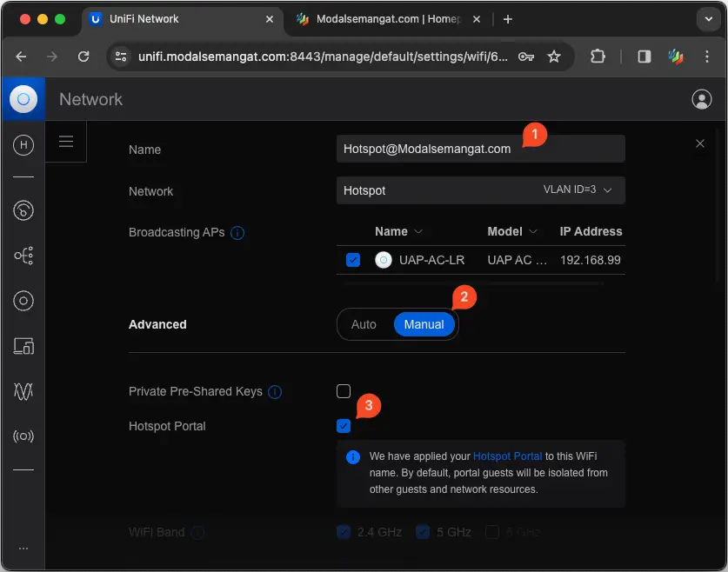Toggle the browser side panel
Viewport: 728px width, 572px height.
point(644,57)
